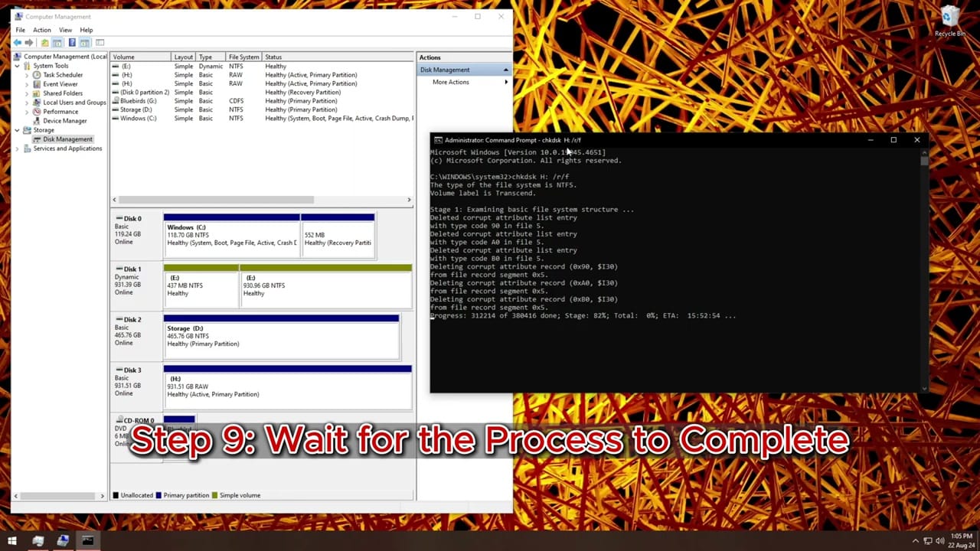Viewport: 980px width, 551px height.
Task: Select the Device Manager icon in tree
Action: click(37, 121)
